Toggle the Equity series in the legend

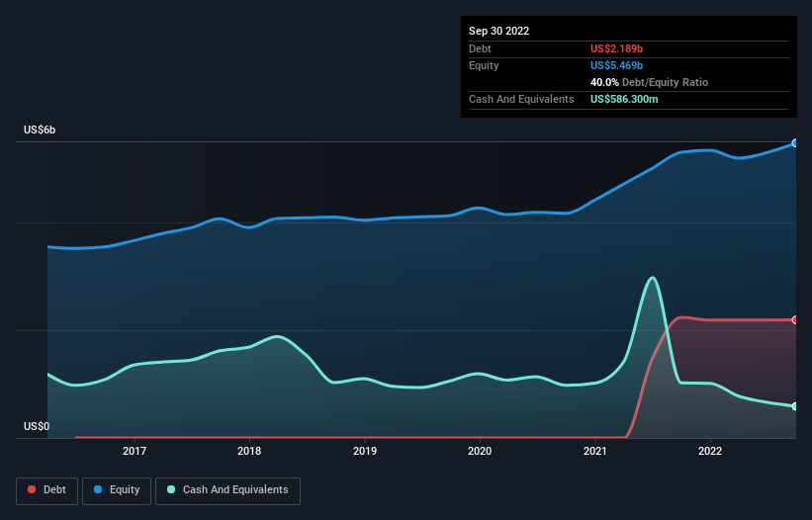tap(117, 490)
